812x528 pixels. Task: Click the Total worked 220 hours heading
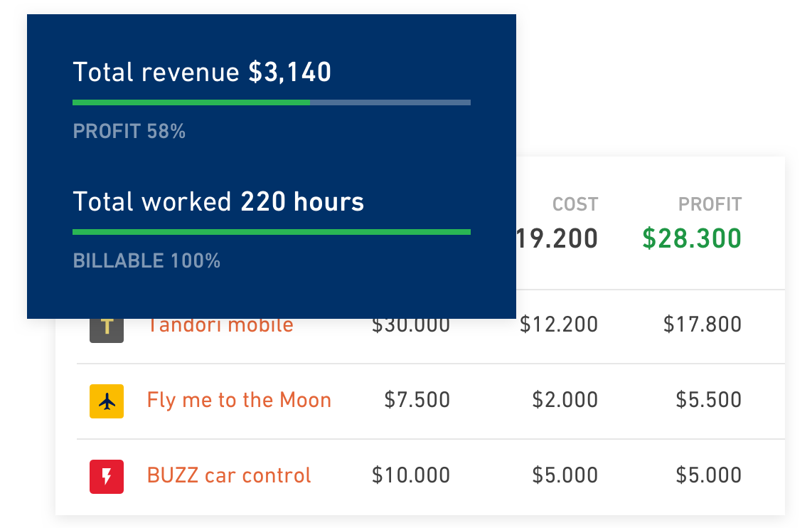[x=218, y=201]
